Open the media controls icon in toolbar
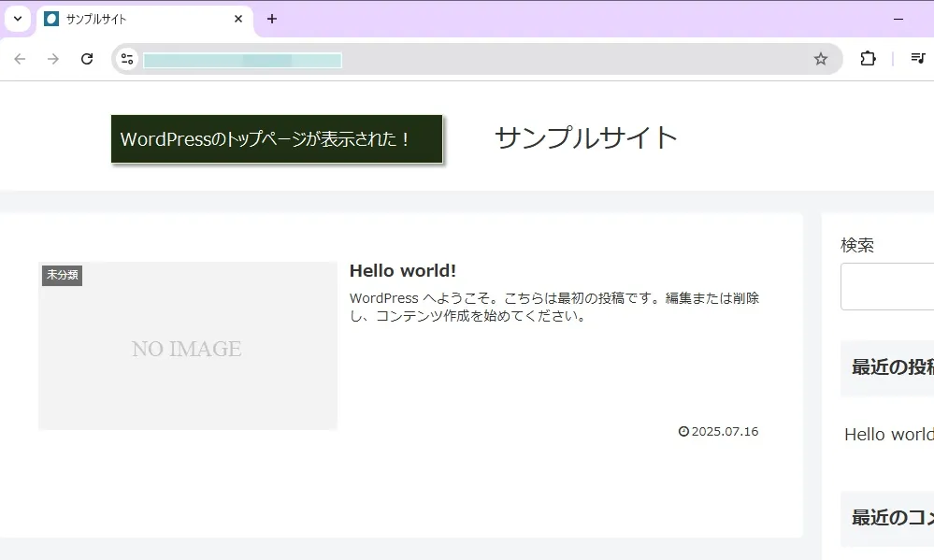 (x=918, y=59)
